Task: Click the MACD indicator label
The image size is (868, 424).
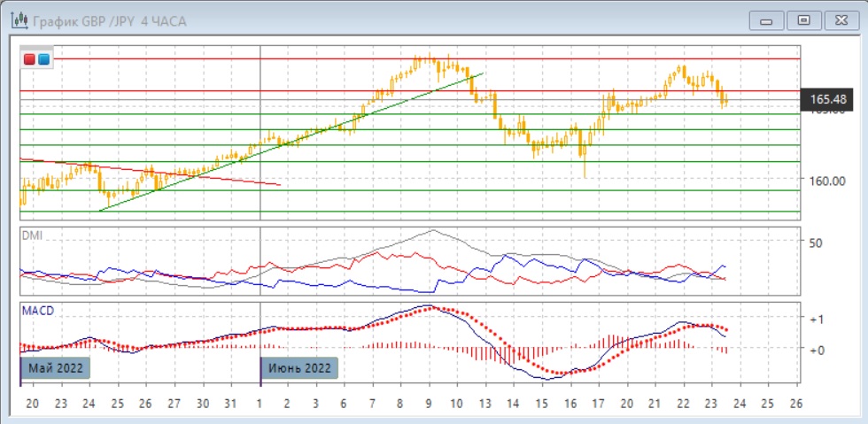Action: (x=36, y=311)
